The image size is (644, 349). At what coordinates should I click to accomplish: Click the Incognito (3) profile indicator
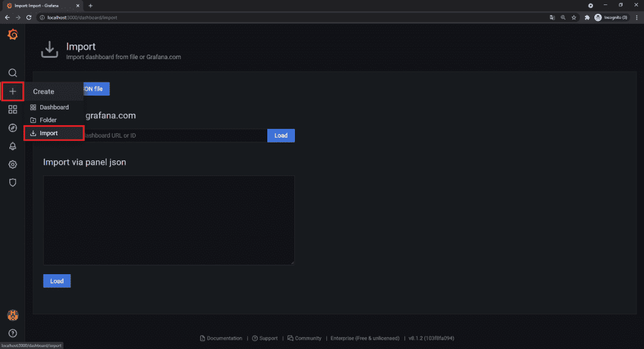[x=611, y=17]
